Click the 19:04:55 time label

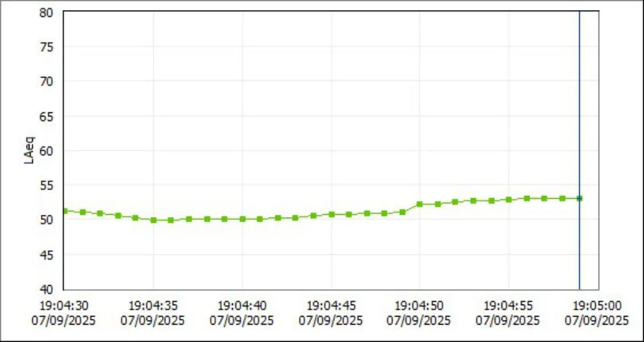point(508,306)
